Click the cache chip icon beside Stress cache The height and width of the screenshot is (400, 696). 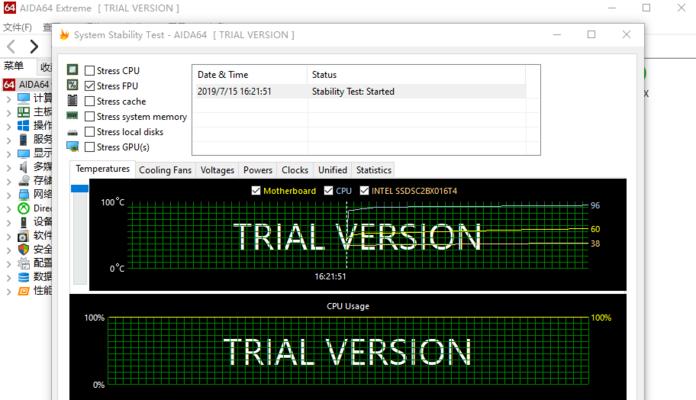[72, 100]
